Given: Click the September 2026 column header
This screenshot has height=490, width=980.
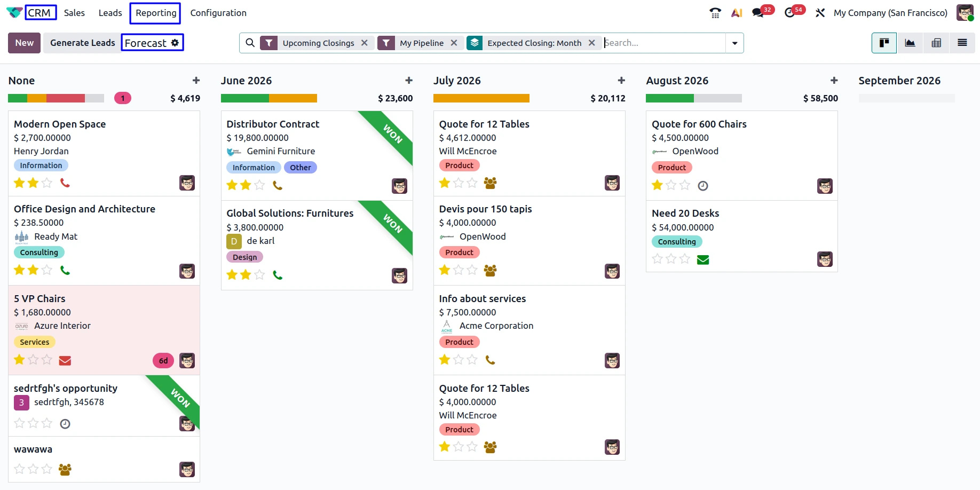Looking at the screenshot, I should [899, 81].
